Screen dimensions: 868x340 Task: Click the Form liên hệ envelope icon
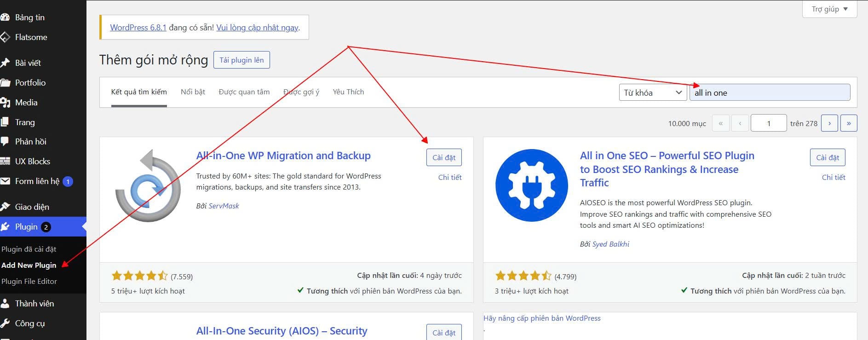5,181
